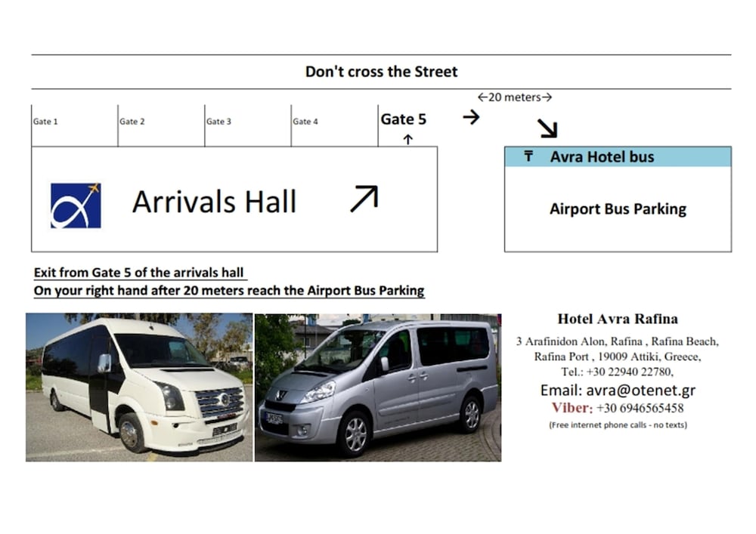Click the 'Hotel Avra Rafina' title
The width and height of the screenshot is (756, 534).
click(618, 319)
